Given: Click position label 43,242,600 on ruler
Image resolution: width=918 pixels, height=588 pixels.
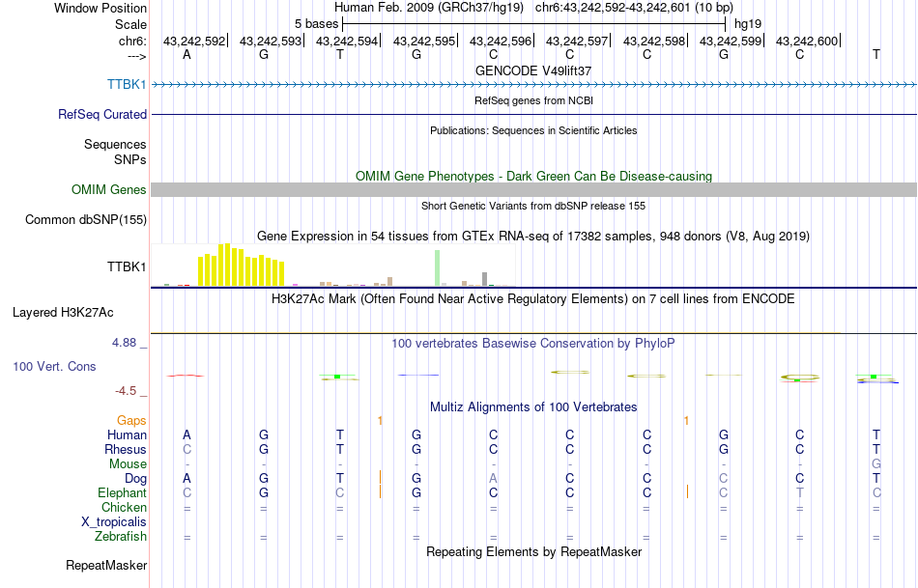Looking at the screenshot, I should [807, 41].
